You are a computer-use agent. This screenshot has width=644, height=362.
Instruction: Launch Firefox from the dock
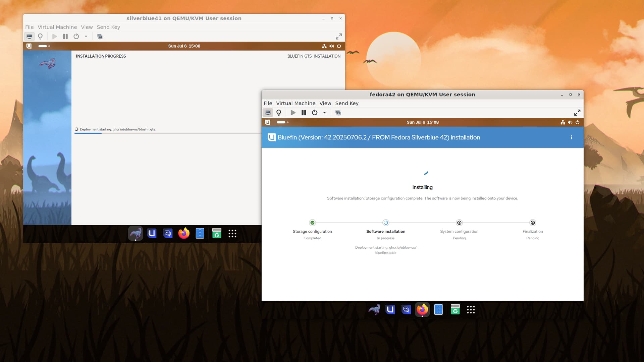click(422, 309)
